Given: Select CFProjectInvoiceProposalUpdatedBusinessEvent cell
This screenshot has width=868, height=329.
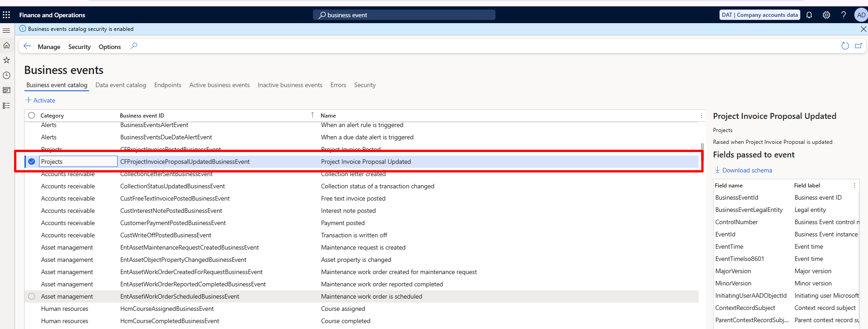Looking at the screenshot, I should [x=185, y=162].
